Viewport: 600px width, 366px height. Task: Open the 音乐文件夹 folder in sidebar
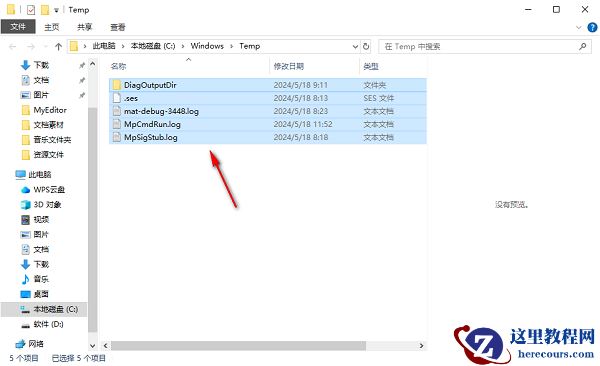point(52,140)
